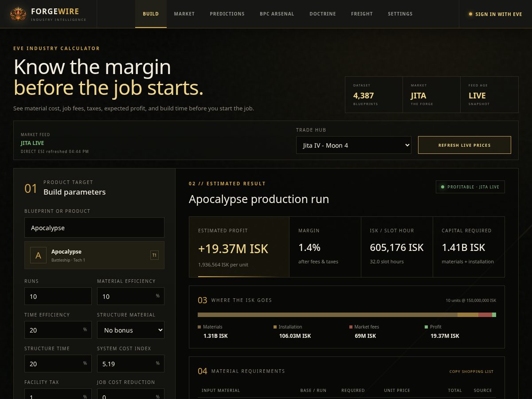
Task: Click the '69M ISK' market fees value
Action: pyautogui.click(x=365, y=336)
